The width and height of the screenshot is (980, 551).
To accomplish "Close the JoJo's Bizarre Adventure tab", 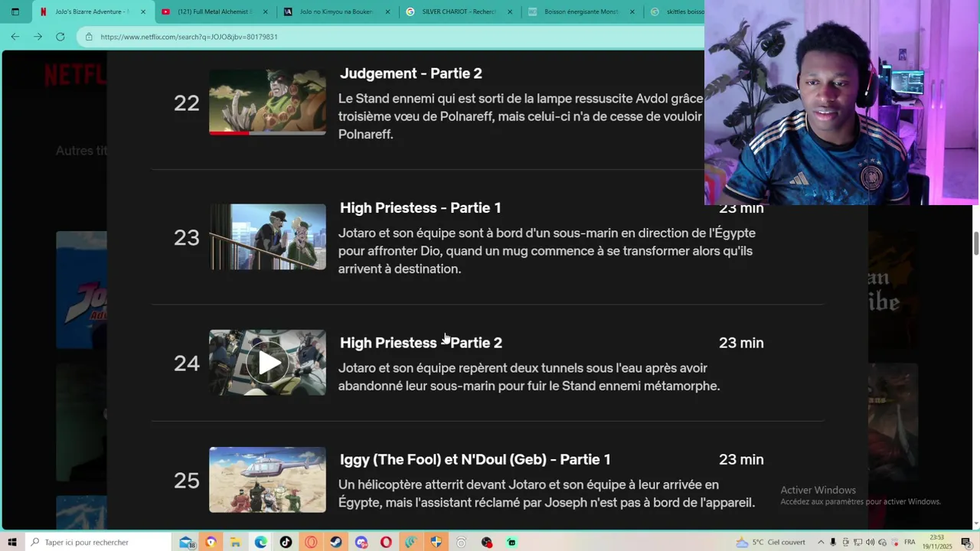I will click(142, 11).
